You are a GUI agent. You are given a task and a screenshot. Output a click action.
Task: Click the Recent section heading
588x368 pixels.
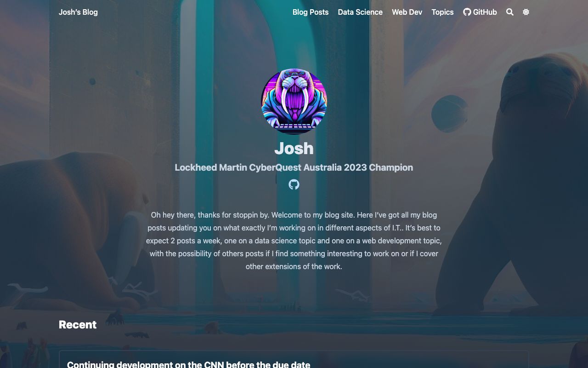click(78, 324)
